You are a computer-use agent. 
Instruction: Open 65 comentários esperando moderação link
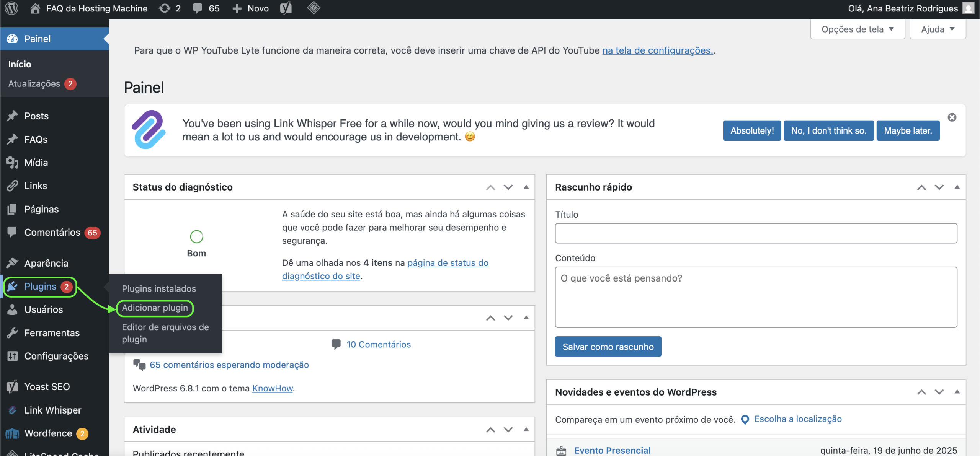(x=229, y=365)
